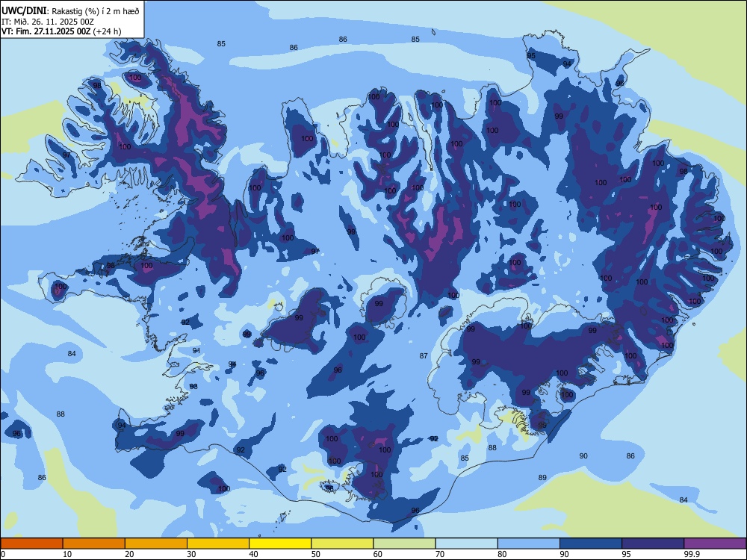
Task: Click the pale yellow 50–60 legend band
Action: (x=342, y=544)
